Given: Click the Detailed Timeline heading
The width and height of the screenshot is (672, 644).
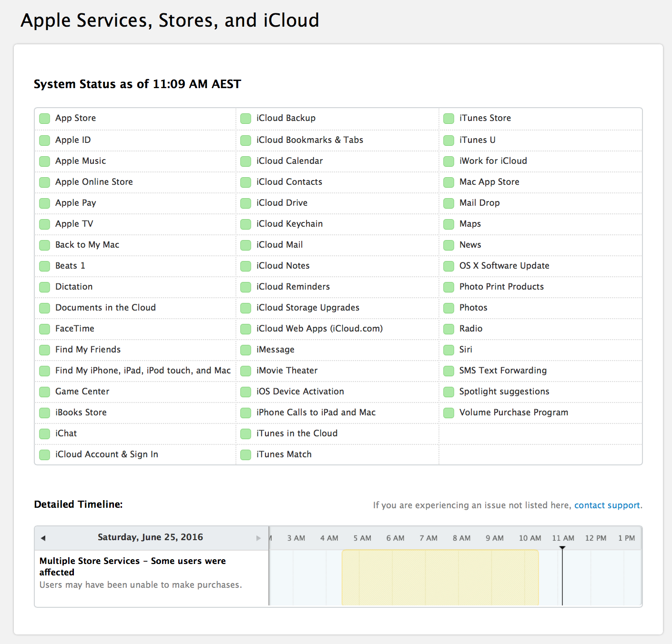Looking at the screenshot, I should [x=79, y=504].
